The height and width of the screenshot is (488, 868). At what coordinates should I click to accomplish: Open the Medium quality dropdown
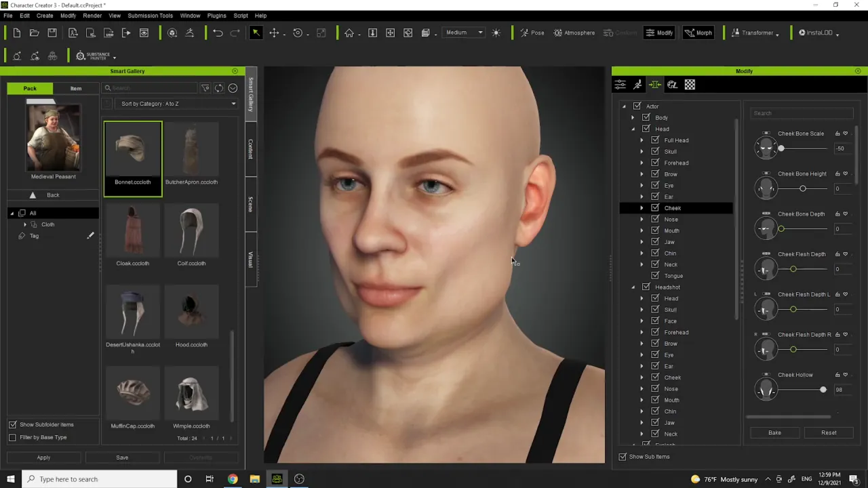[465, 33]
